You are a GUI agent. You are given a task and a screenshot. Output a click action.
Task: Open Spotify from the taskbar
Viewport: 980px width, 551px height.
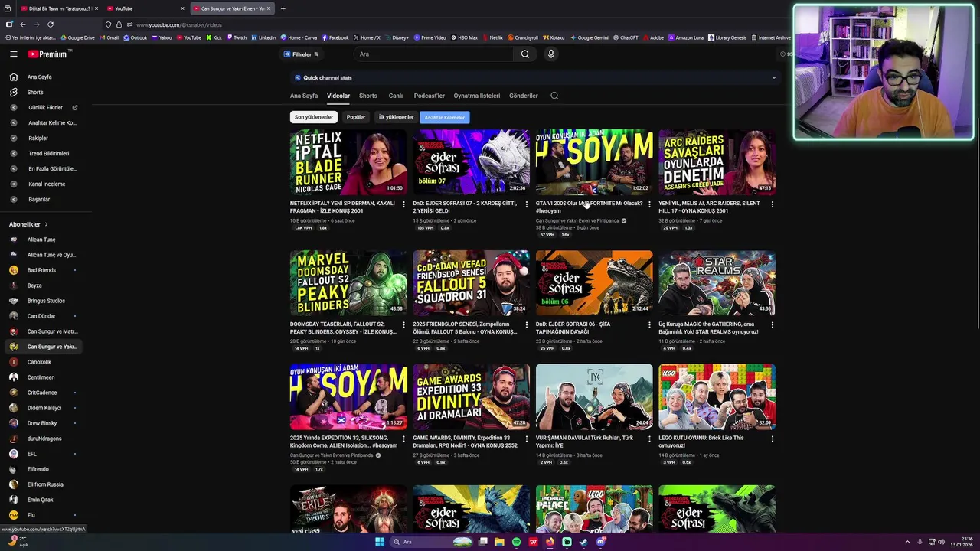[516, 542]
